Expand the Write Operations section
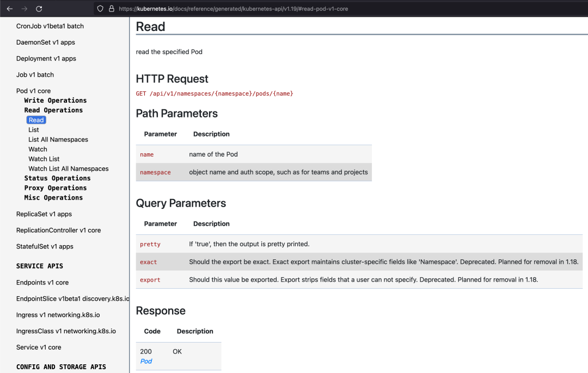The height and width of the screenshot is (373, 588). point(55,100)
